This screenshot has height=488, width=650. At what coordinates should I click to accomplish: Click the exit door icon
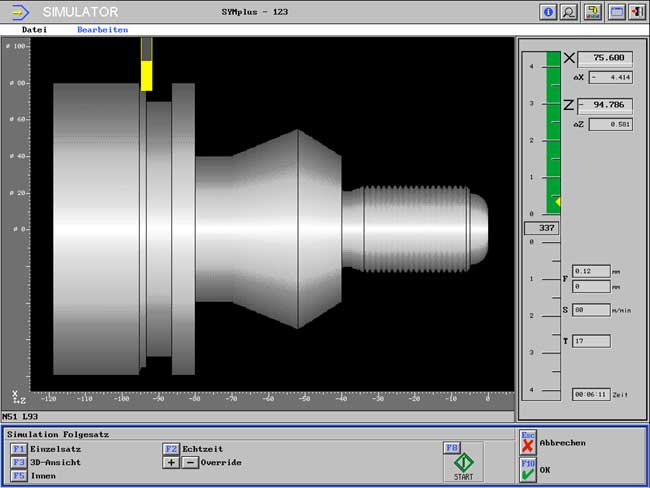pyautogui.click(x=636, y=12)
